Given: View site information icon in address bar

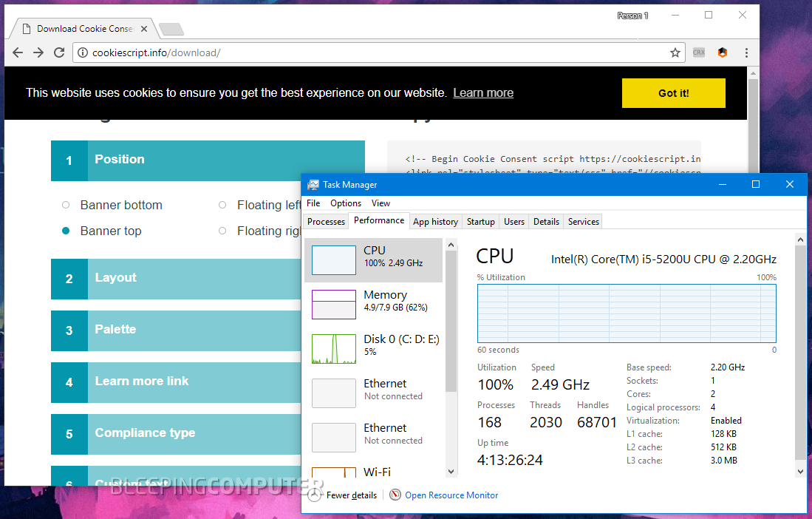Looking at the screenshot, I should (82, 52).
